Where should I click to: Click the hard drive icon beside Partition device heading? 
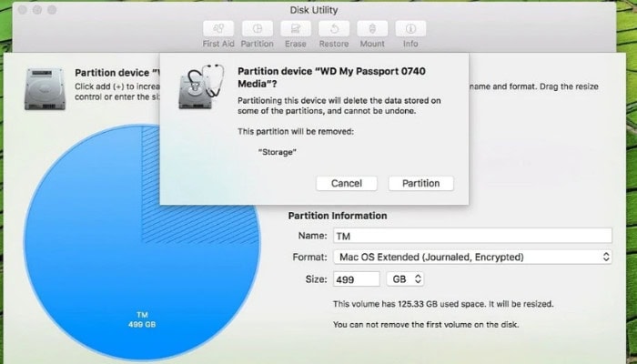click(45, 89)
